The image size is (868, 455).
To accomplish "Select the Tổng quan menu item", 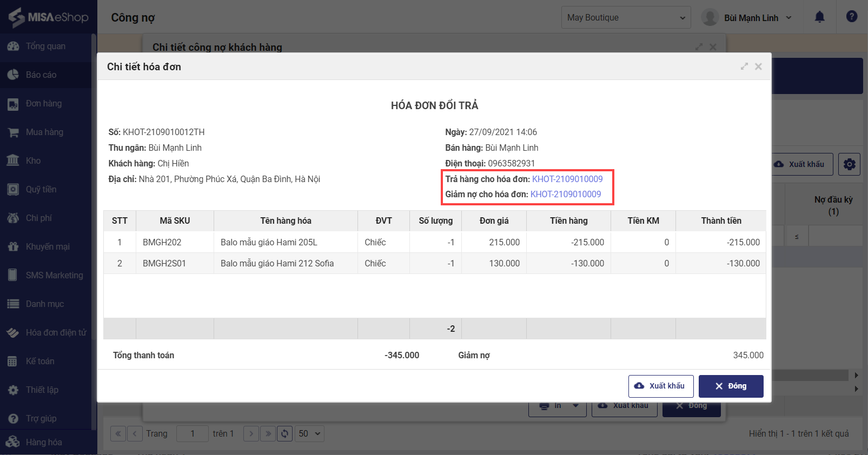I will tap(45, 46).
